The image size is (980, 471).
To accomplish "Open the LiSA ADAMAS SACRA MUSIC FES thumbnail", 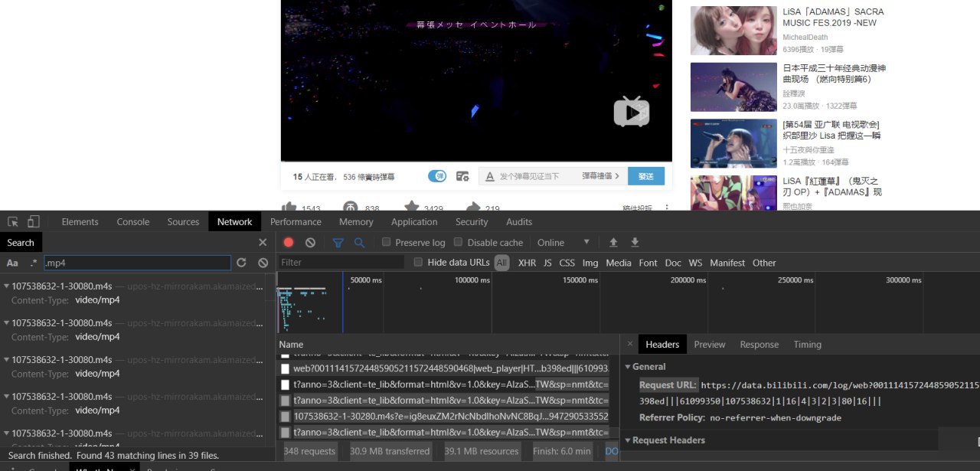I will [733, 31].
